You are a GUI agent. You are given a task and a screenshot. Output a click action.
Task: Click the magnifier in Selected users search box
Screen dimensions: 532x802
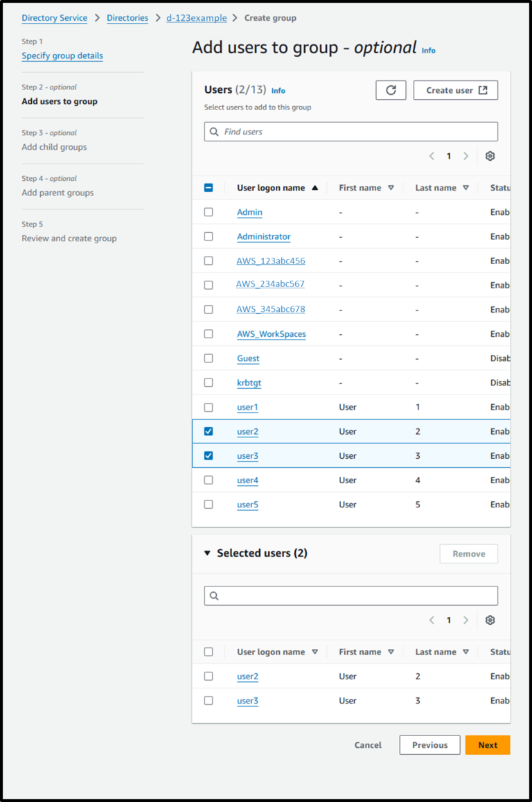215,595
